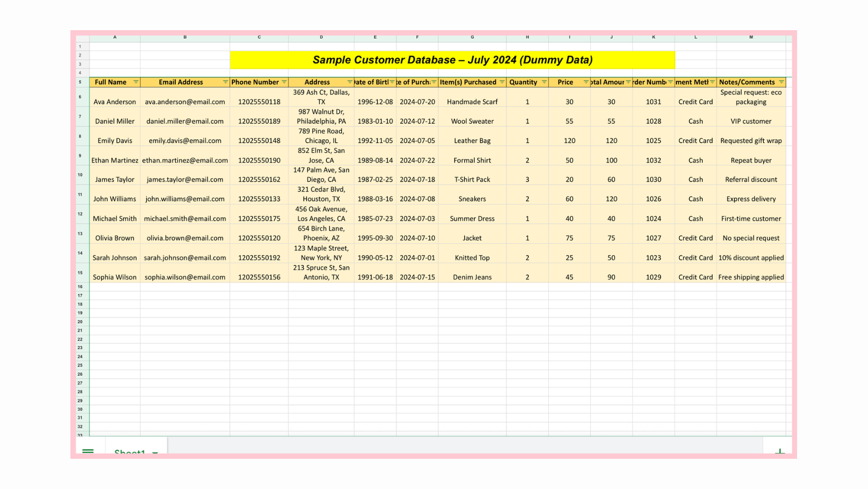Select column B header
The image size is (868, 489).
pyautogui.click(x=185, y=38)
